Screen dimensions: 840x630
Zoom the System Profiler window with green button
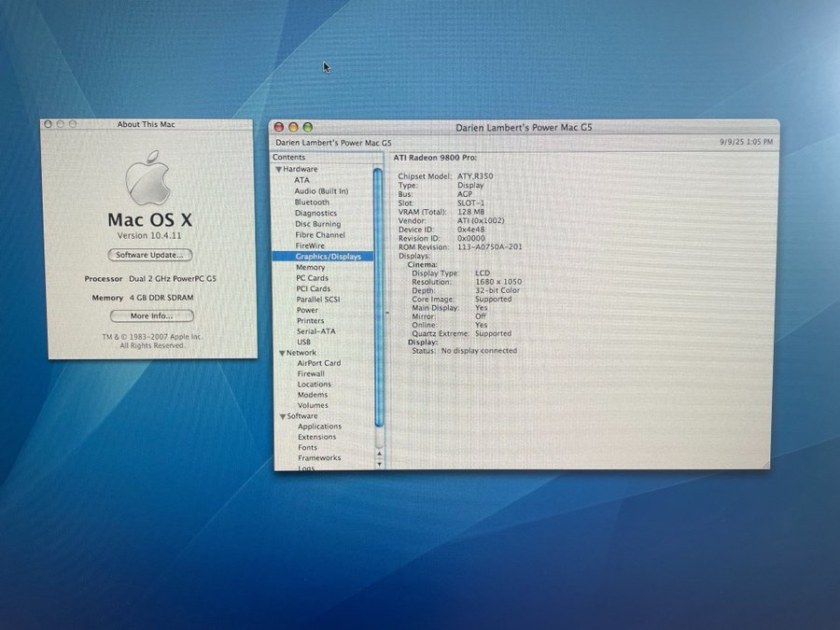tap(307, 128)
